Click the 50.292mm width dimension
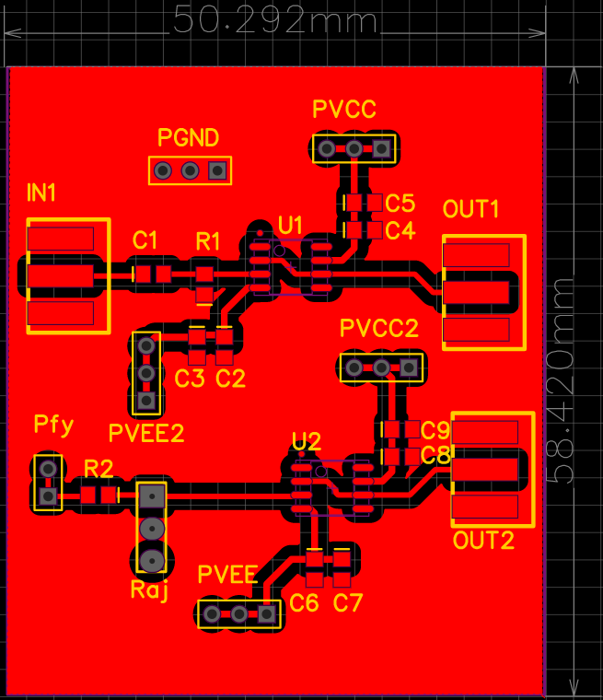This screenshot has width=603, height=700. pyautogui.click(x=275, y=20)
